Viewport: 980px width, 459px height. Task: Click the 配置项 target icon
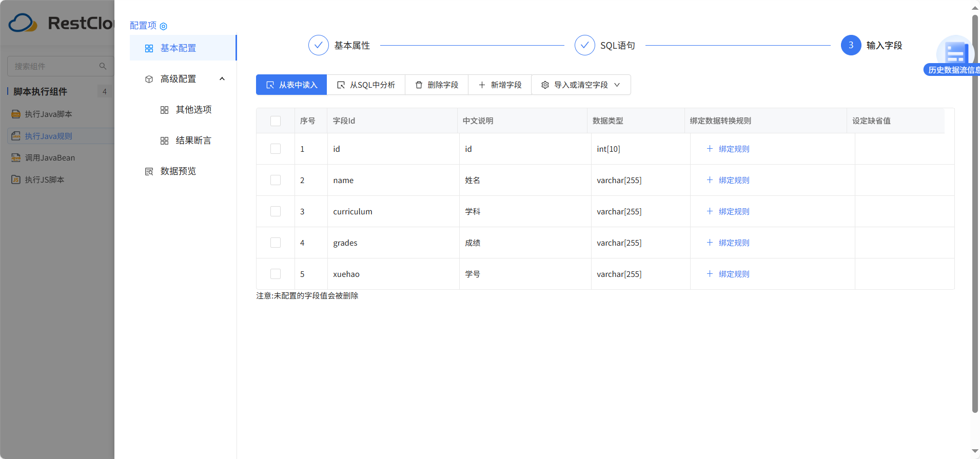(x=164, y=26)
